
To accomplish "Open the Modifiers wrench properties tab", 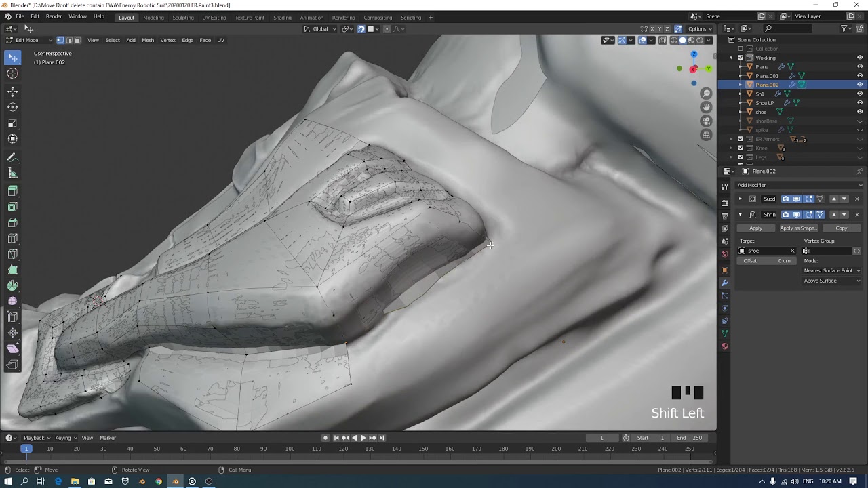I will coord(724,283).
